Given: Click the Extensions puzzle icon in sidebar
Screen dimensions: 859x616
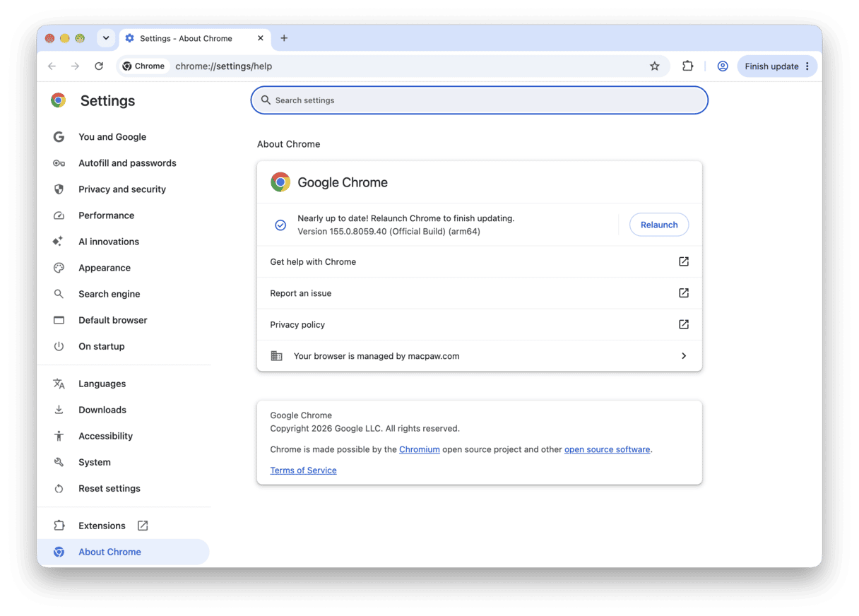Looking at the screenshot, I should click(x=59, y=526).
